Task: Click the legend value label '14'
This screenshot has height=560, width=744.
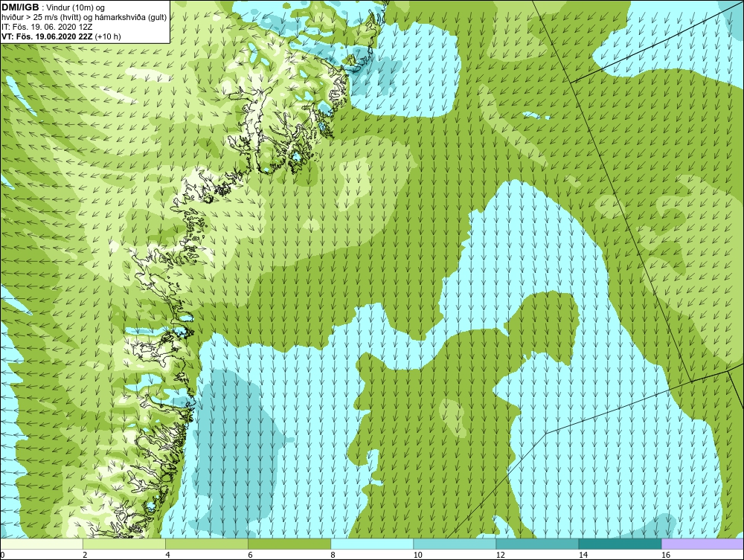Action: tap(583, 555)
